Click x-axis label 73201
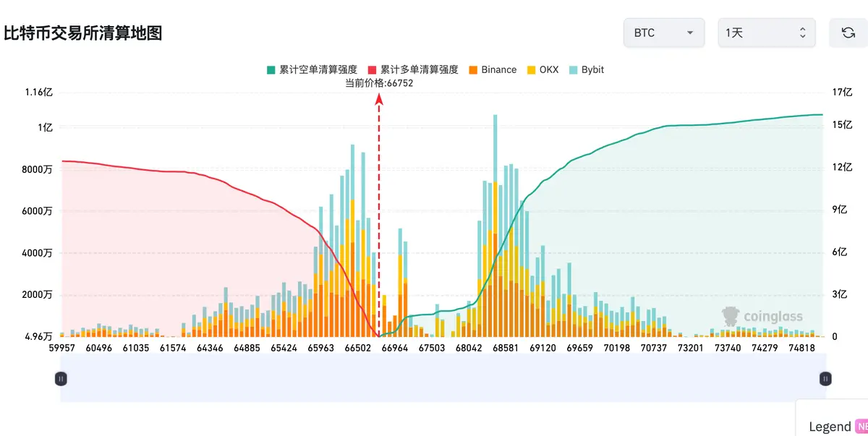The width and height of the screenshot is (868, 436). click(689, 348)
